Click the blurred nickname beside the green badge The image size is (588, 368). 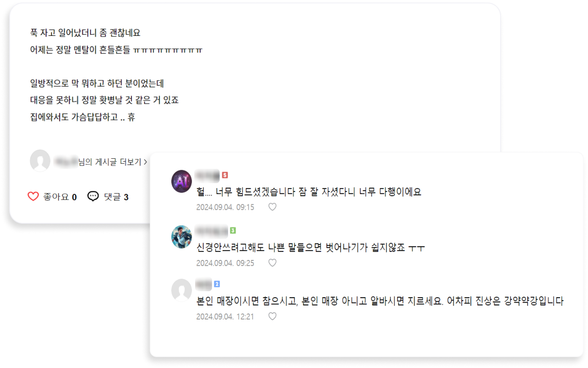click(x=211, y=230)
